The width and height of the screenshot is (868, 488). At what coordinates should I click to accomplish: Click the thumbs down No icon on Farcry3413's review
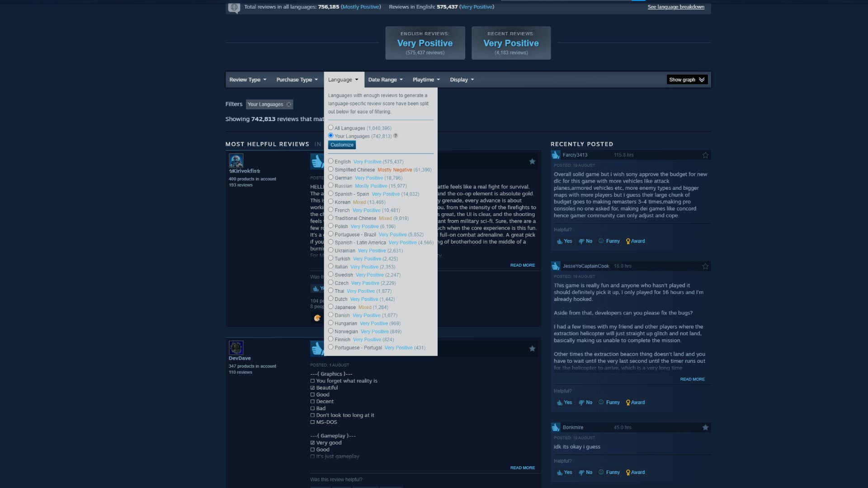pyautogui.click(x=582, y=241)
